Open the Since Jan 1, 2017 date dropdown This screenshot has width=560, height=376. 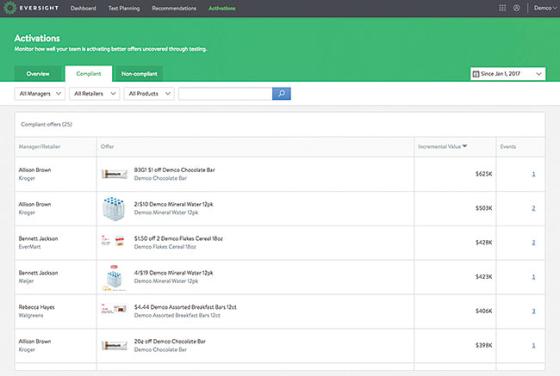[508, 74]
